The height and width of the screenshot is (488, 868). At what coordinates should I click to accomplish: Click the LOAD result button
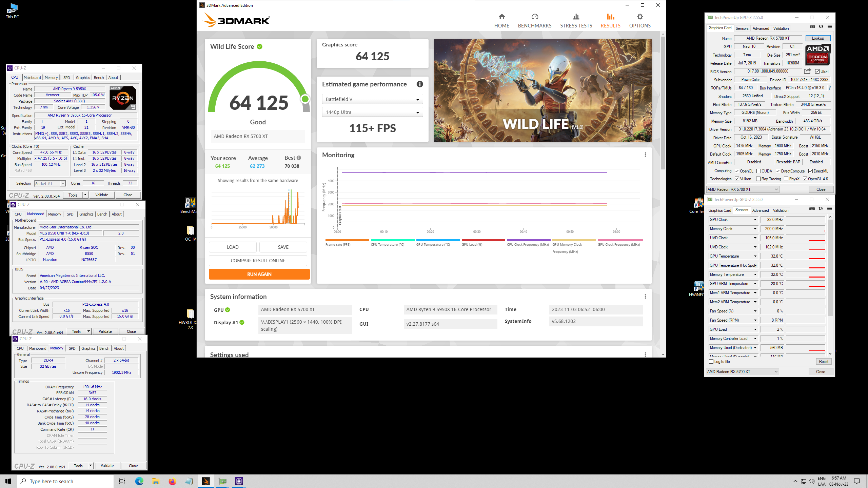pyautogui.click(x=233, y=247)
